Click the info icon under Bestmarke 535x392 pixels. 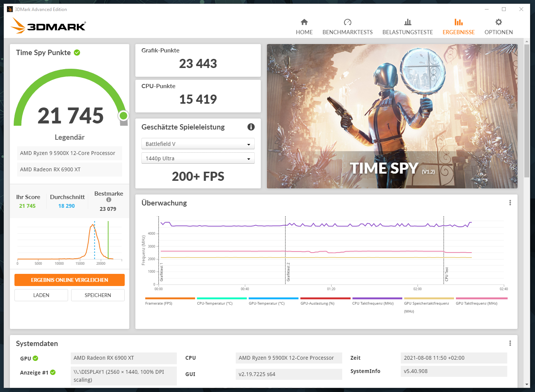tap(109, 200)
